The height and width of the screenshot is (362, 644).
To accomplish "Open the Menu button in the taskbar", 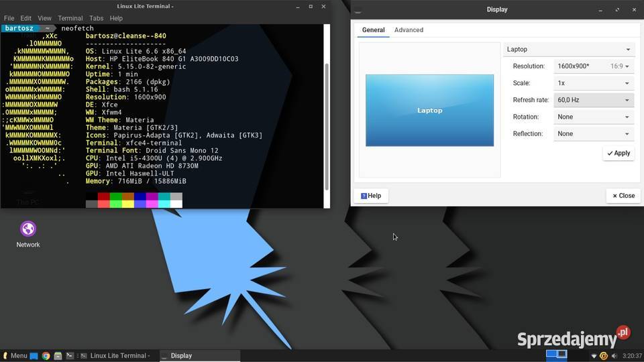I will pos(15,356).
